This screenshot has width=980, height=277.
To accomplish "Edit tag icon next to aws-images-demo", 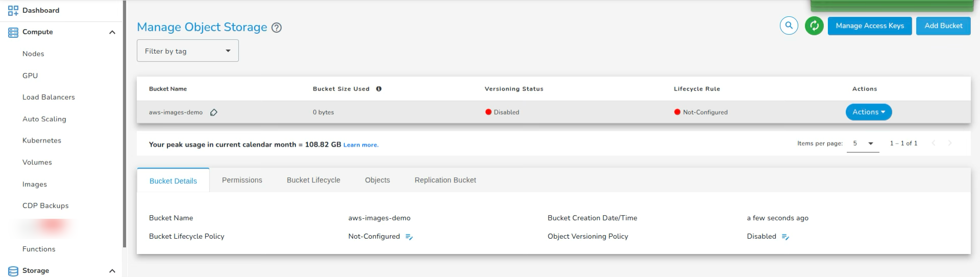I will [214, 112].
